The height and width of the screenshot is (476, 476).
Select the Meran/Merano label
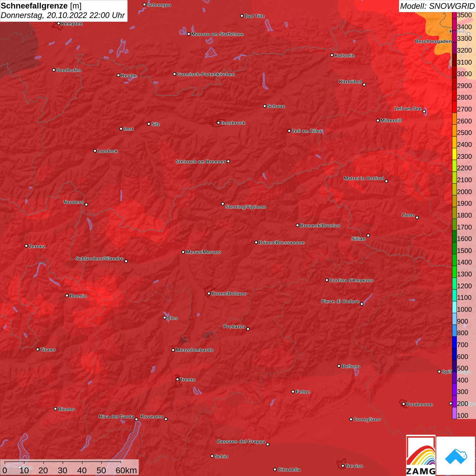pyautogui.click(x=203, y=252)
